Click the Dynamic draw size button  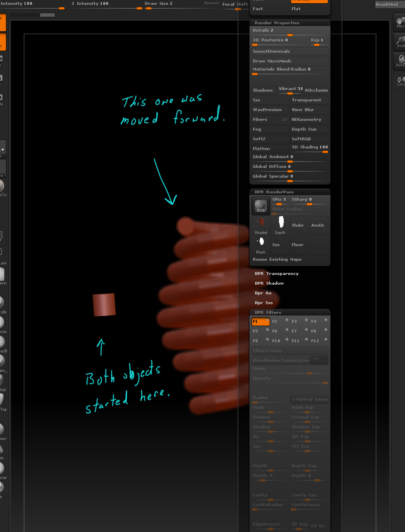click(x=212, y=3)
